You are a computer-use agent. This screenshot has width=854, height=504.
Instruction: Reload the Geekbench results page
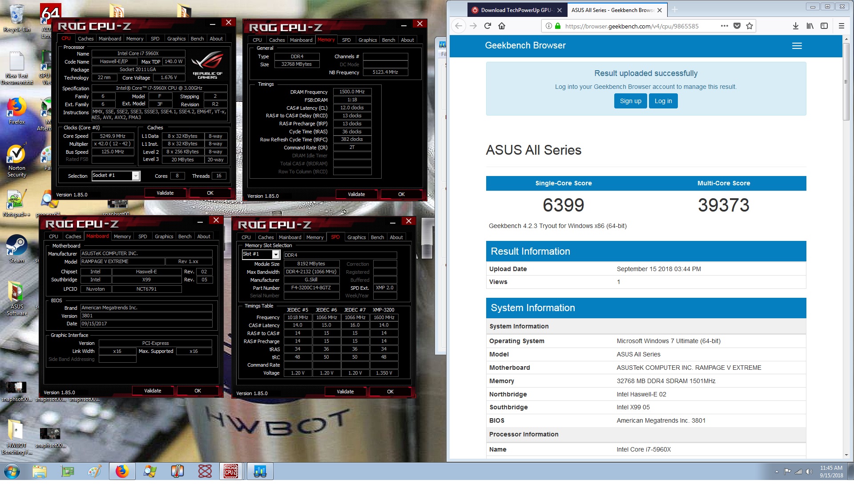point(487,26)
